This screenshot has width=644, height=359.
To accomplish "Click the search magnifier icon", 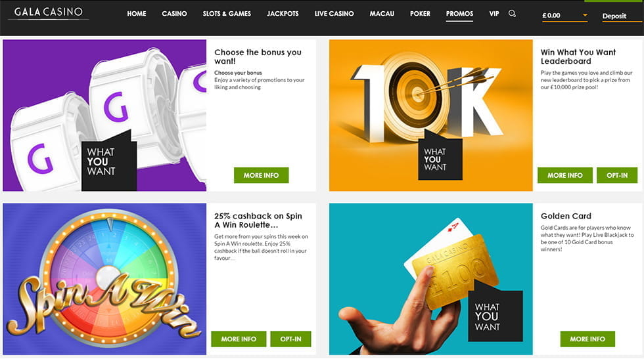I will pyautogui.click(x=512, y=14).
